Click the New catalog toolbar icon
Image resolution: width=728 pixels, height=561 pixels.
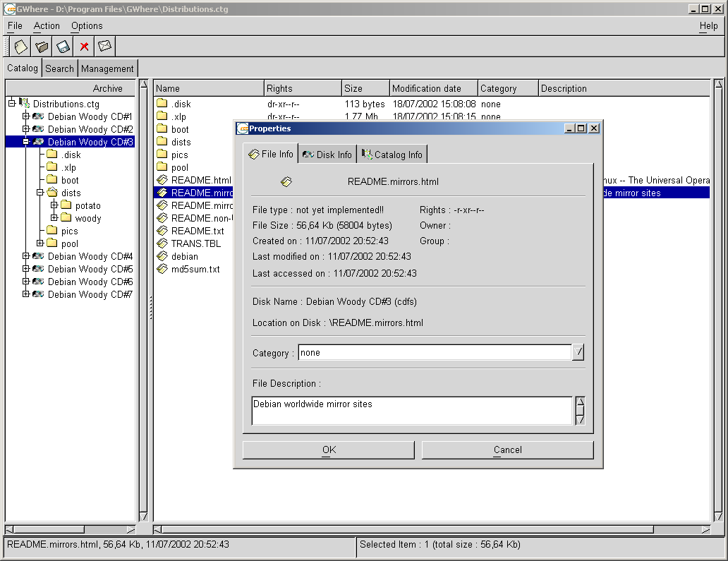click(21, 47)
